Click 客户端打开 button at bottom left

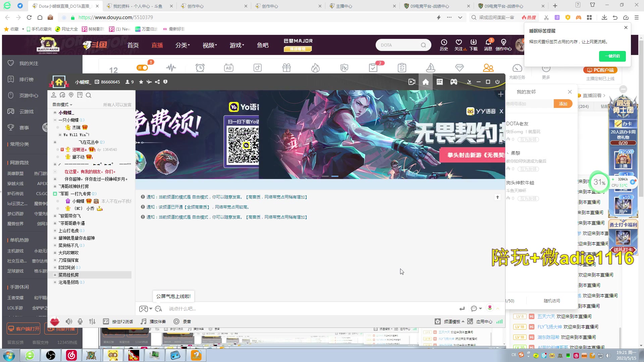coord(23,328)
